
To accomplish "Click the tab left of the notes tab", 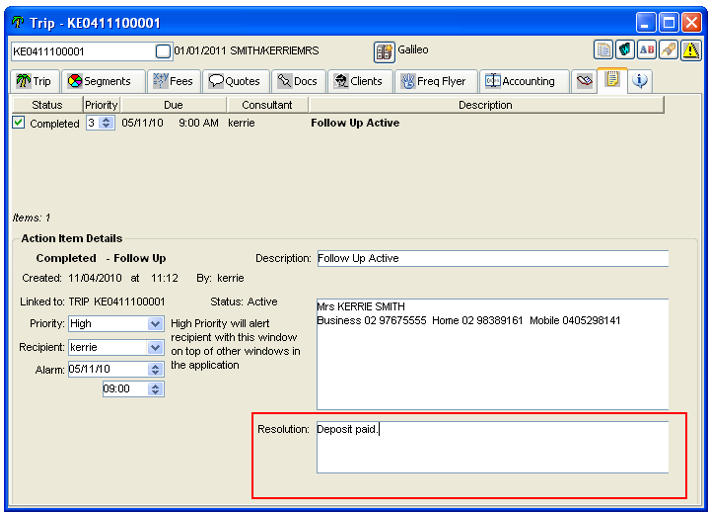I will (585, 81).
